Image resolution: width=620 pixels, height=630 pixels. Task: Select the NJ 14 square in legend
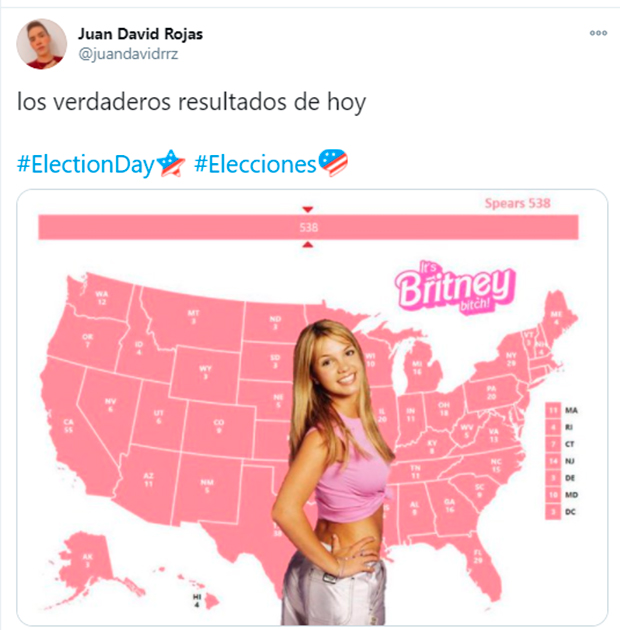coord(553,461)
